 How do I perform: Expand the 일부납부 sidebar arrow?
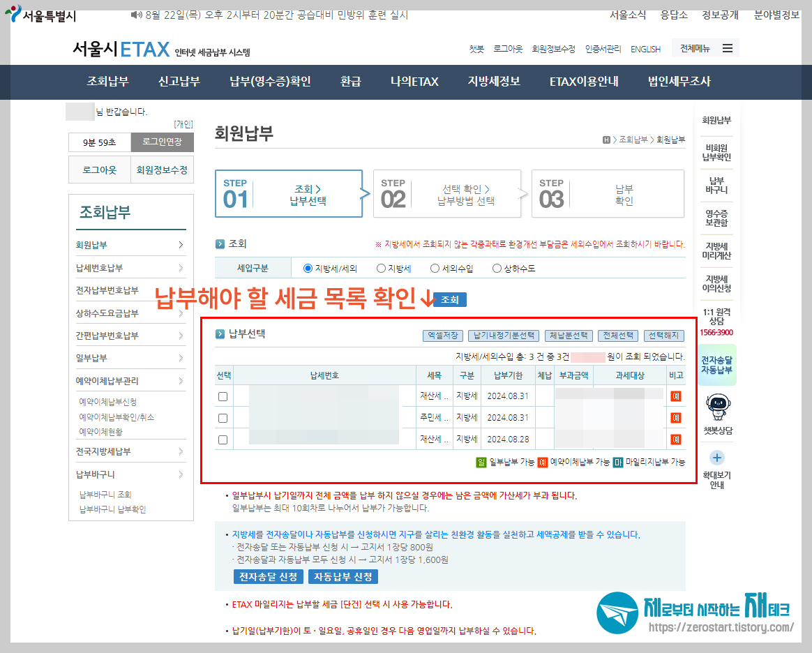(181, 358)
